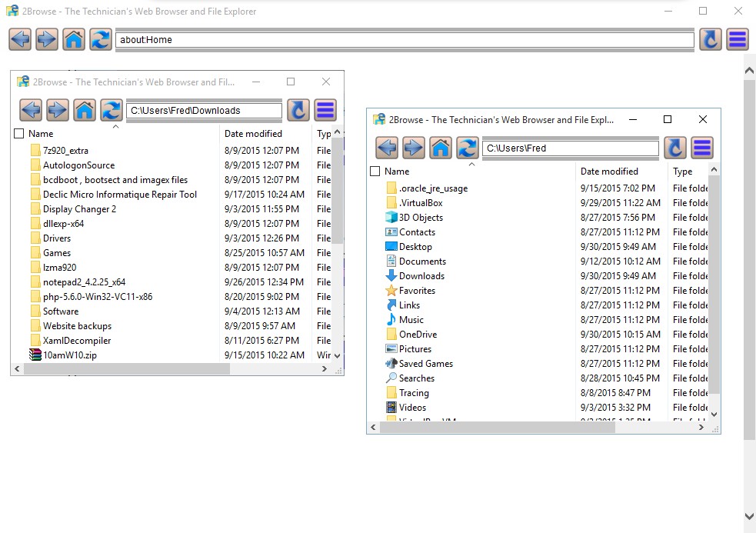
Task: Tick select-all checkbox in the Downloads window
Action: [18, 134]
